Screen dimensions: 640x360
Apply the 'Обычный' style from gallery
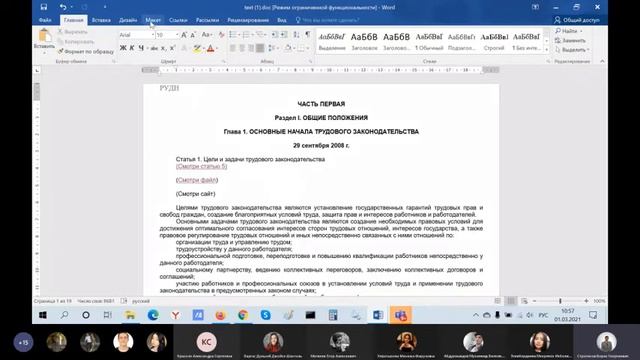click(429, 42)
